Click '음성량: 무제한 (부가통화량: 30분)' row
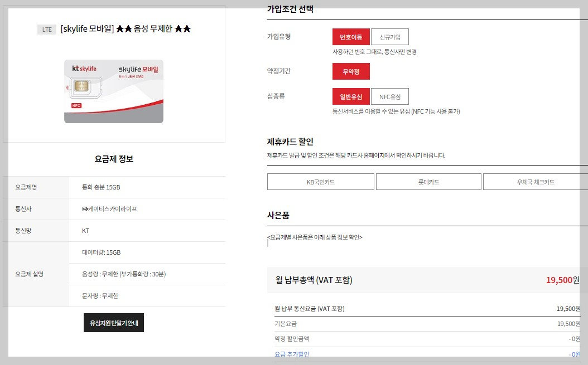The image size is (588, 365). 147,274
